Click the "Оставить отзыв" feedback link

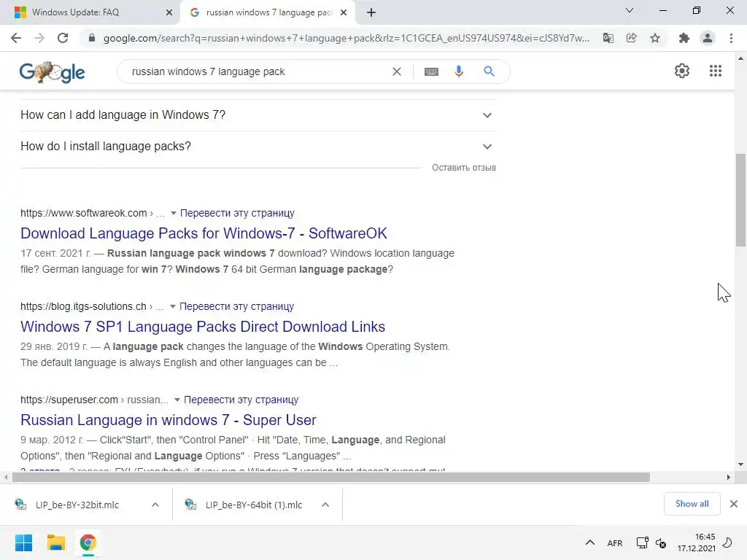(464, 168)
